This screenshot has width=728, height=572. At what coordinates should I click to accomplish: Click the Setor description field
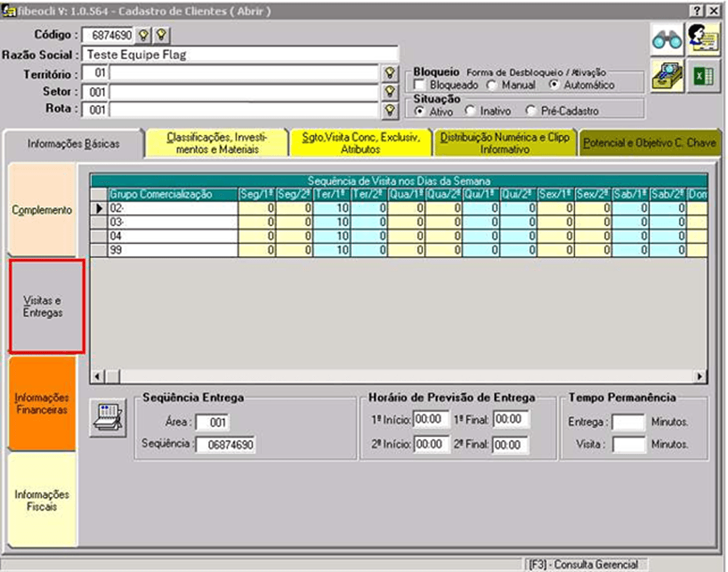coord(244,91)
